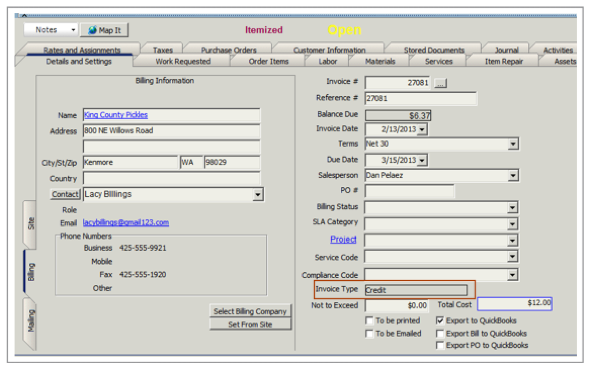590x370 pixels.
Task: Select the vertical Mailing tab
Action: pos(30,321)
